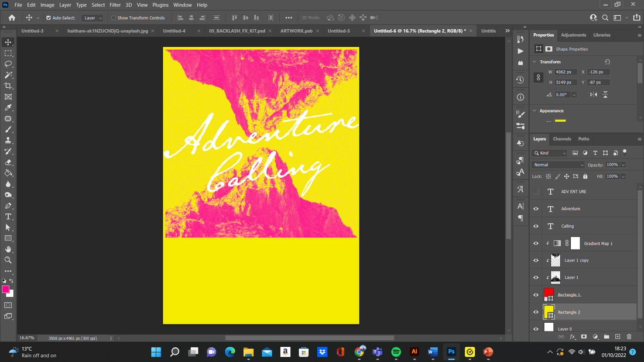The image size is (644, 362).
Task: Delete the selected layer
Action: tap(629, 336)
